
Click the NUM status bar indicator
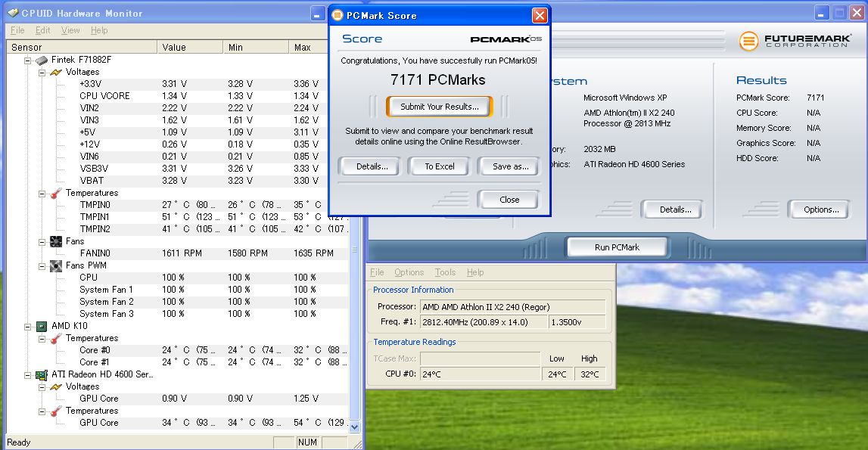pos(307,442)
